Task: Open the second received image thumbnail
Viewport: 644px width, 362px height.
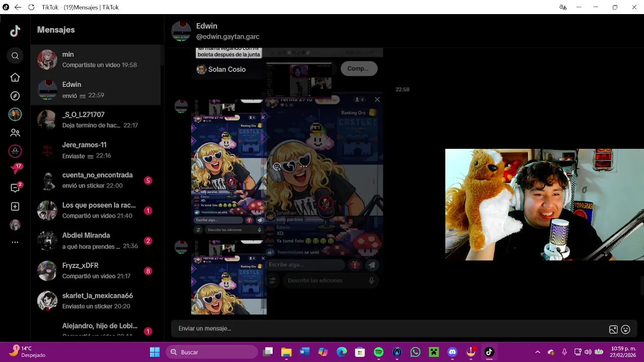Action: tap(229, 278)
